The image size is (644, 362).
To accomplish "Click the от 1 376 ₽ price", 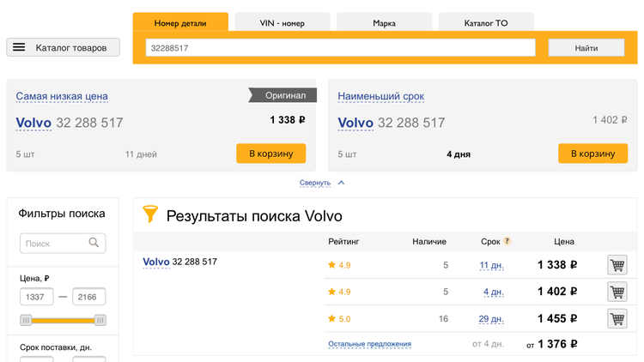I will click(552, 344).
